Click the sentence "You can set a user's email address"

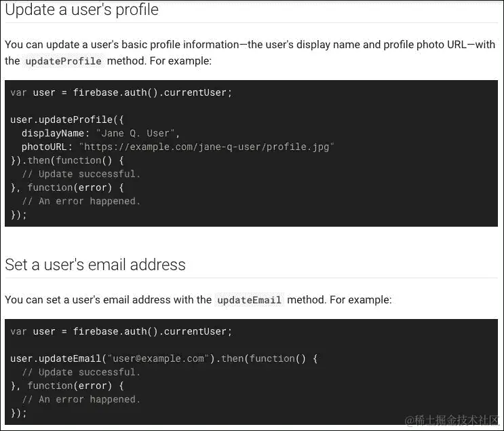(109, 300)
